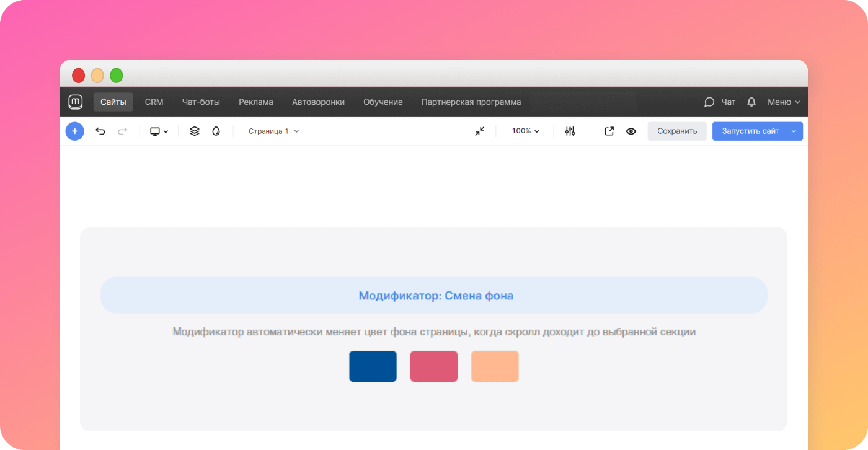Open the 100% zoom dropdown
Viewport: 868px width, 450px height.
coord(525,131)
